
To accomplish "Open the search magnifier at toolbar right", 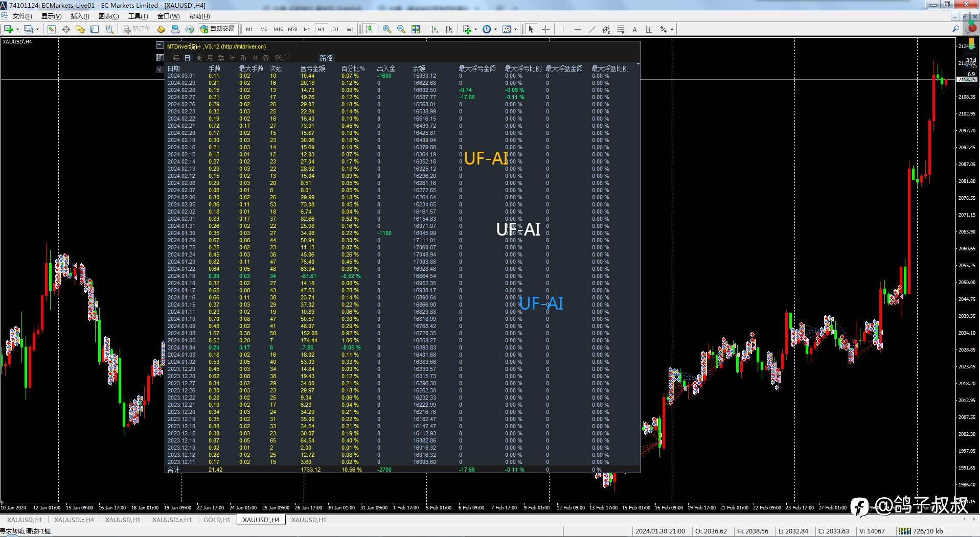I will (x=955, y=29).
